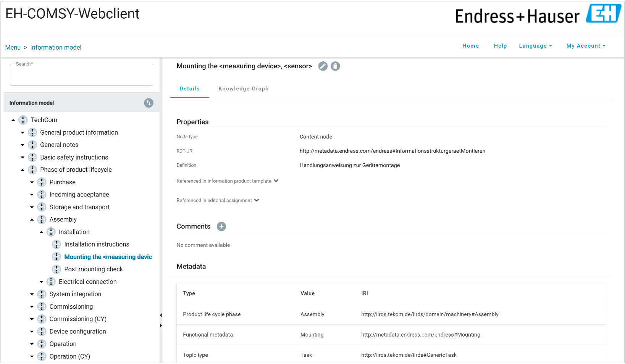Select Installation instructions in the tree
625x364 pixels.
point(97,244)
